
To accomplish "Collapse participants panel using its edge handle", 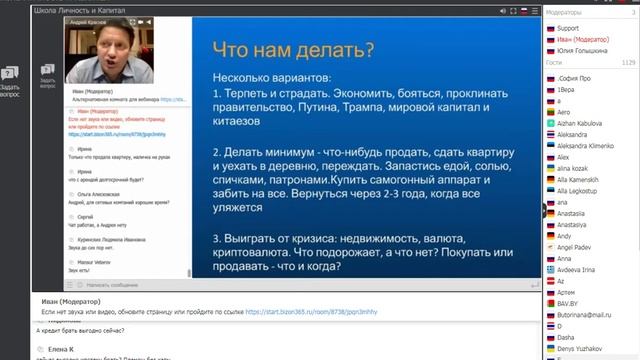I will pos(544,210).
